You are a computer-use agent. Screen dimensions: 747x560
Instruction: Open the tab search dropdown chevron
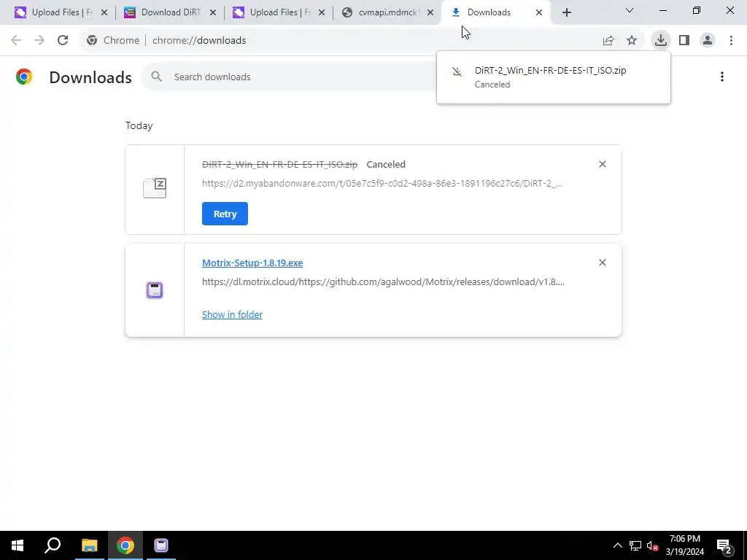point(630,10)
